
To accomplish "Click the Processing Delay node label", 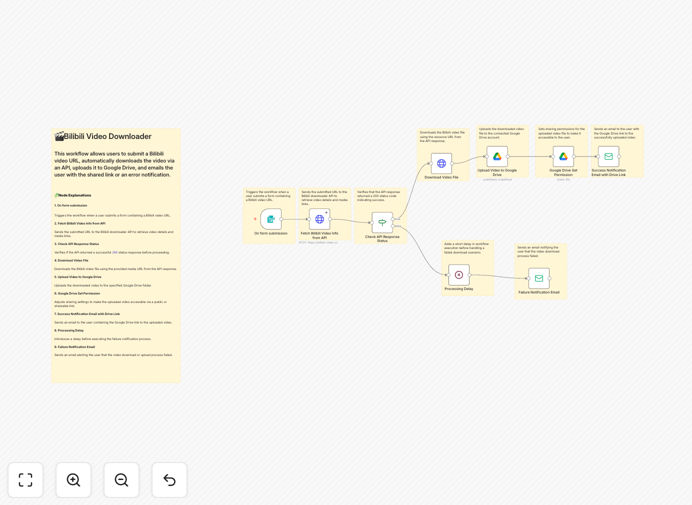I will point(459,289).
